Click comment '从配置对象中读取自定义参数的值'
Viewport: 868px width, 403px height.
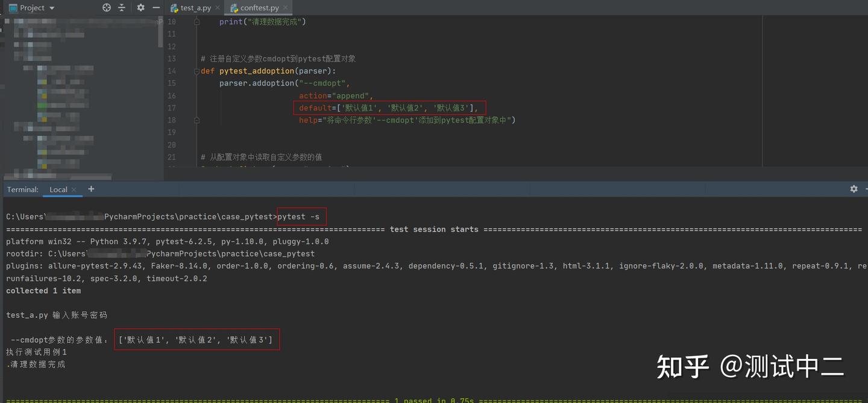[261, 157]
